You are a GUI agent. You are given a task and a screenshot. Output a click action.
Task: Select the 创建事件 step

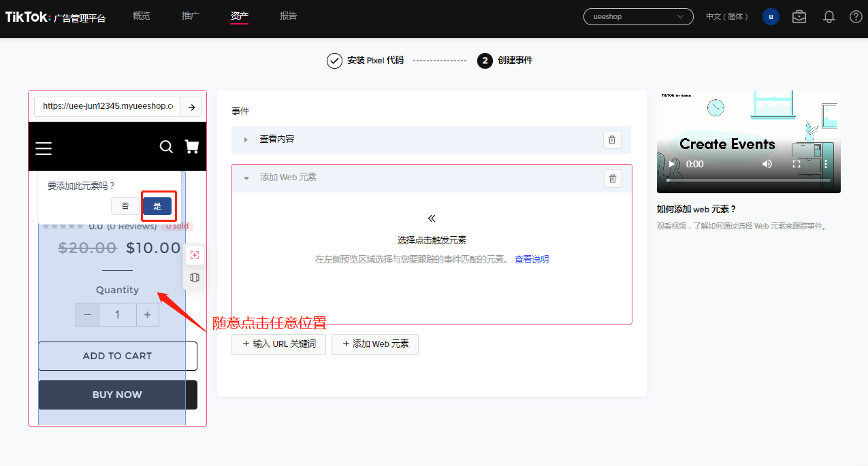(505, 61)
